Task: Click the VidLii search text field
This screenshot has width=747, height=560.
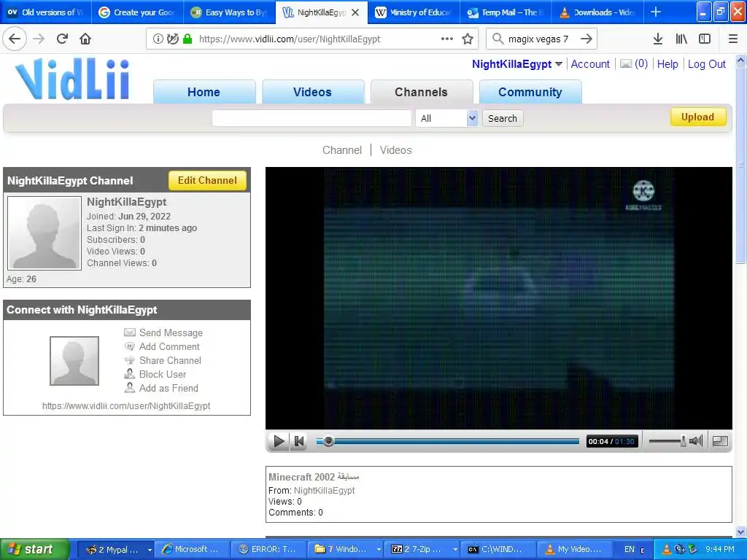Action: 311,118
